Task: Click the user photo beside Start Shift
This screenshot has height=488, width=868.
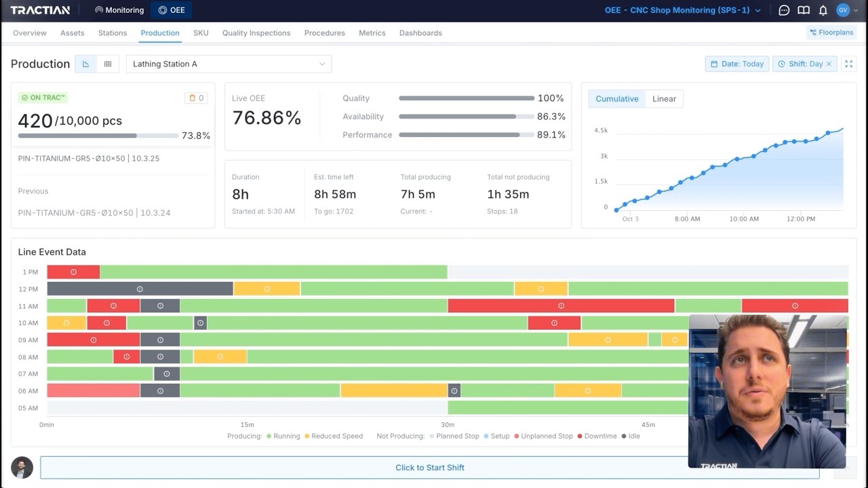Action: [22, 467]
